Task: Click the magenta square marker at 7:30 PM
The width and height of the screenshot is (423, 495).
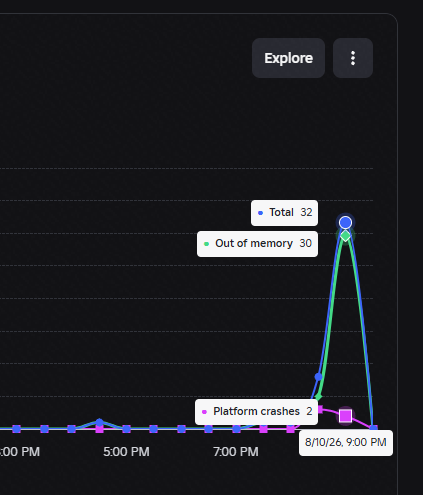Action: [263, 429]
